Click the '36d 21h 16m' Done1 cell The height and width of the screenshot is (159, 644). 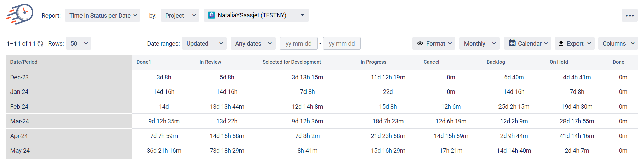click(x=164, y=151)
